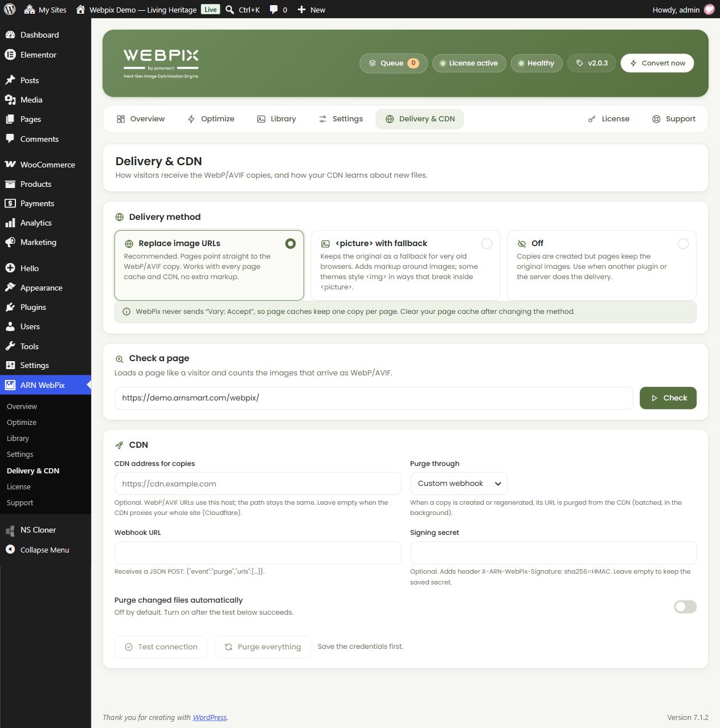Image resolution: width=720 pixels, height=728 pixels.
Task: Click the Webhook URL input field
Action: [258, 553]
